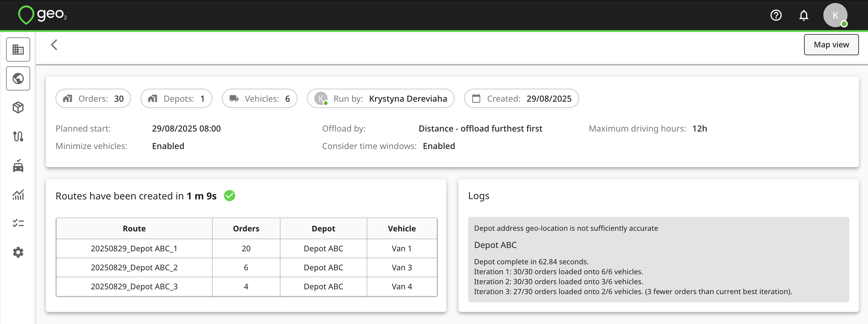Viewport: 868px width, 324px height.
Task: Click the Iteration 1 log line
Action: 558,272
